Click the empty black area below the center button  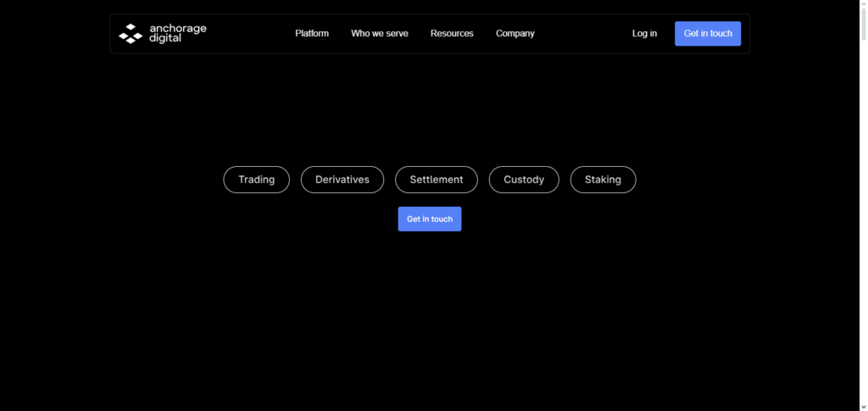click(x=430, y=322)
